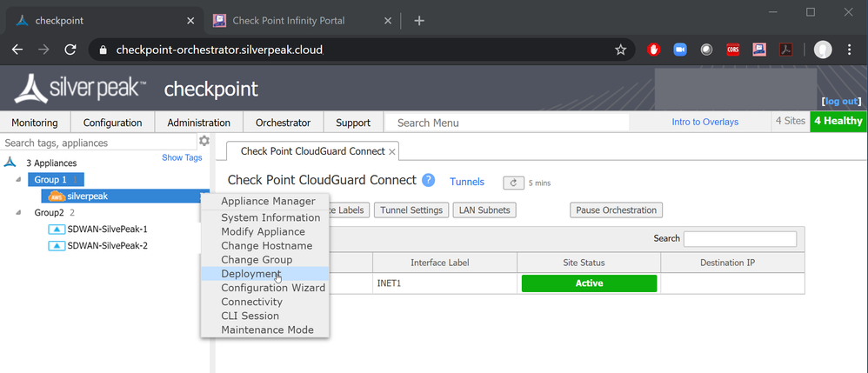Select SDWAN-SilvePeak-1 appliance in tree
The height and width of the screenshot is (373, 868).
pyautogui.click(x=107, y=229)
